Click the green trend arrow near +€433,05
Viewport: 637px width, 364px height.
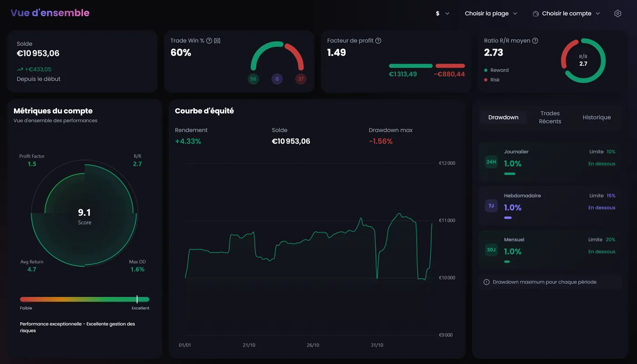20,70
